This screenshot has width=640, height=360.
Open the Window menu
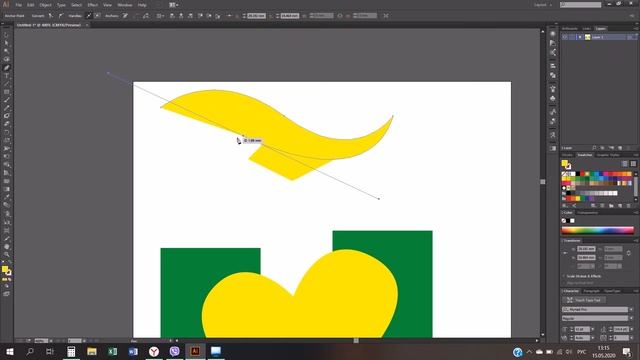124,5
